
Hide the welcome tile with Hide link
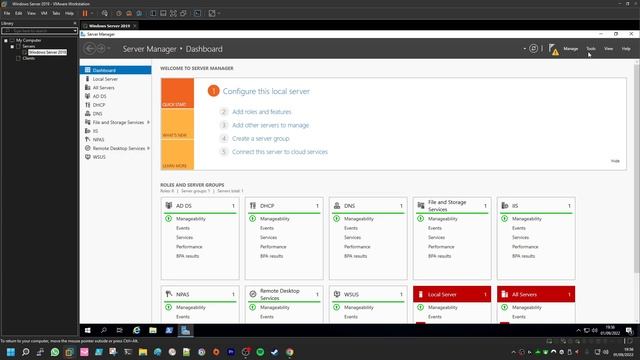click(x=615, y=161)
